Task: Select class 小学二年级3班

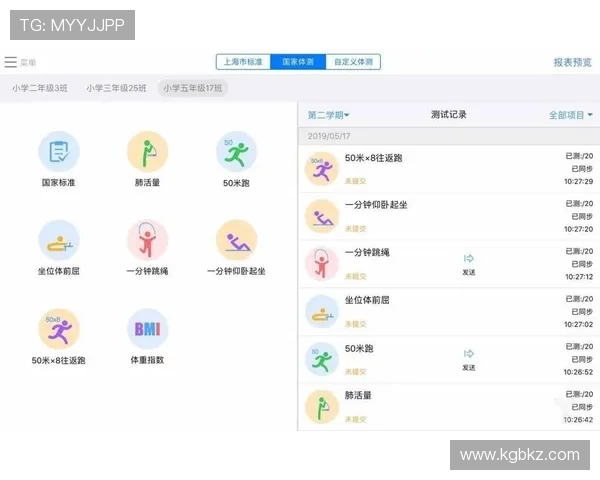Action: pyautogui.click(x=40, y=88)
